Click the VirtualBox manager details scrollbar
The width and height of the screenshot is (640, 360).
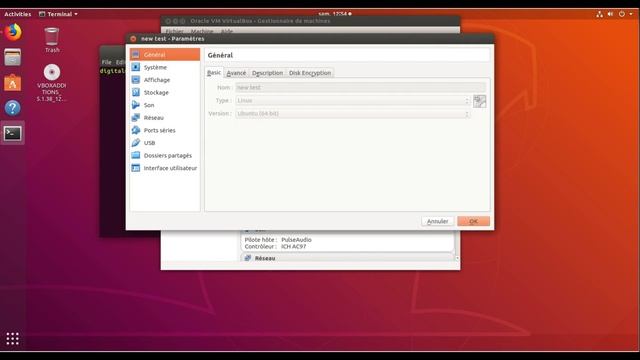[x=457, y=245]
